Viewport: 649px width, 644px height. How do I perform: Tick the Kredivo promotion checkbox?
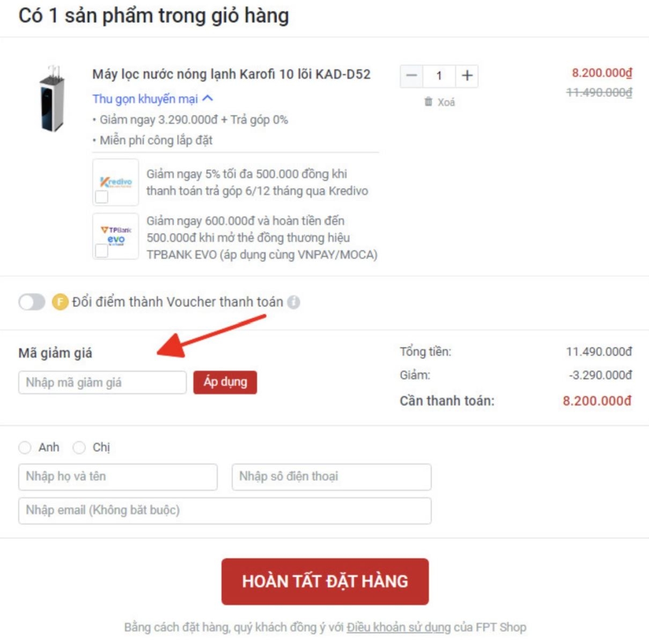pyautogui.click(x=101, y=197)
